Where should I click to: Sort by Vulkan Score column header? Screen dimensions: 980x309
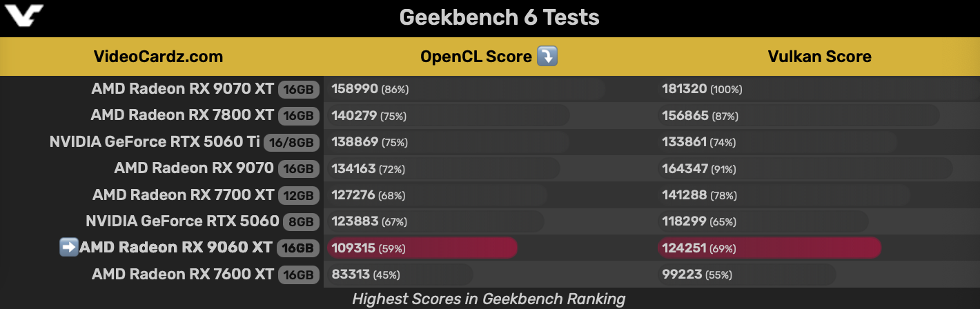819,57
